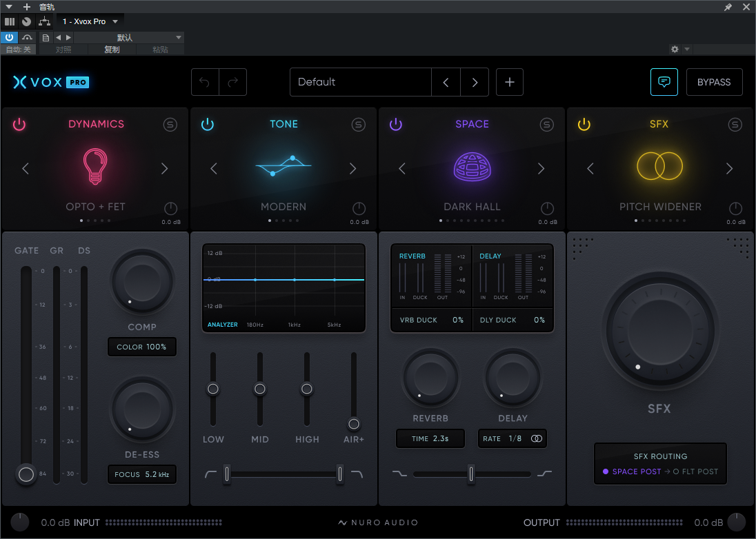Screen dimensions: 756x539
Task: Enable the ANALYZER in Tone display
Action: tap(222, 325)
